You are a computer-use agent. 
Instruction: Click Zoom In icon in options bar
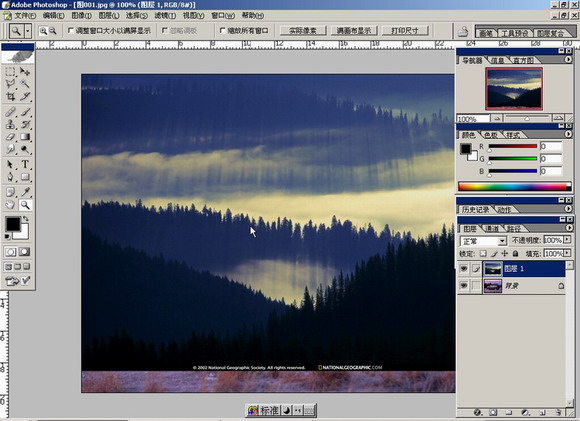click(43, 31)
